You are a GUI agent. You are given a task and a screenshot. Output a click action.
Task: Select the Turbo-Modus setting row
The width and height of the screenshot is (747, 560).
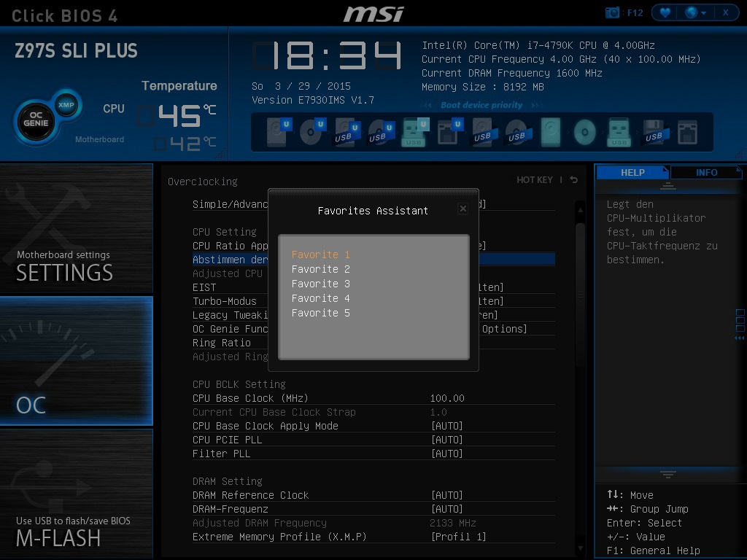click(x=373, y=301)
